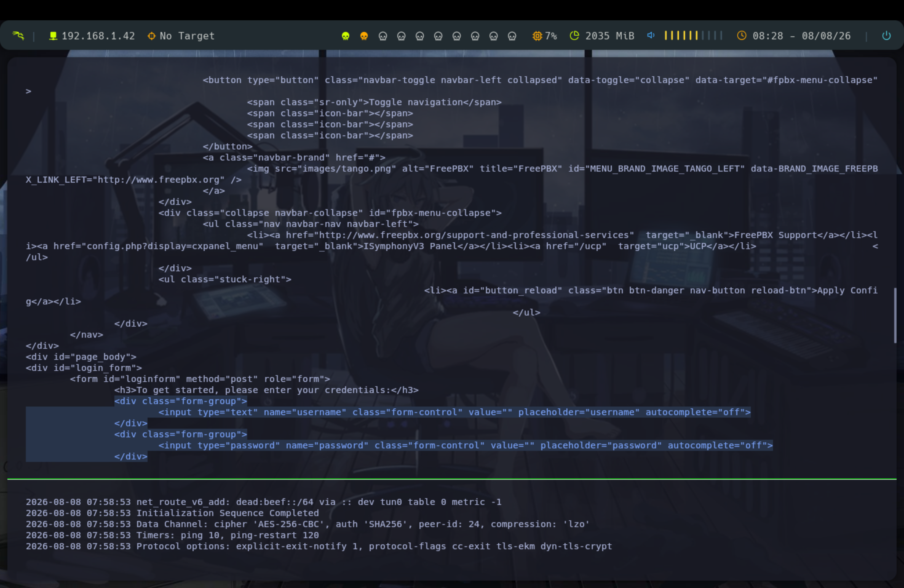Screen dimensions: 904x588
Task: Switch to the seventh workspace skull icon
Action: 457,36
